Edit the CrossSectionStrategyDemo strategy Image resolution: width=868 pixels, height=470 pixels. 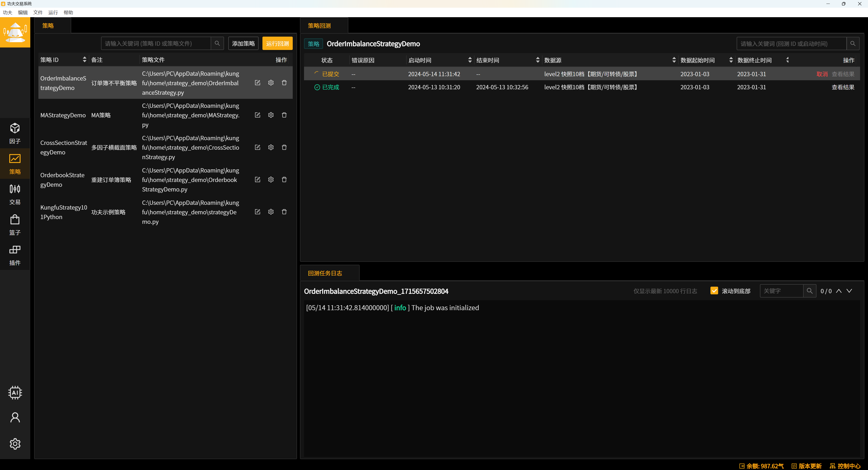pyautogui.click(x=257, y=147)
